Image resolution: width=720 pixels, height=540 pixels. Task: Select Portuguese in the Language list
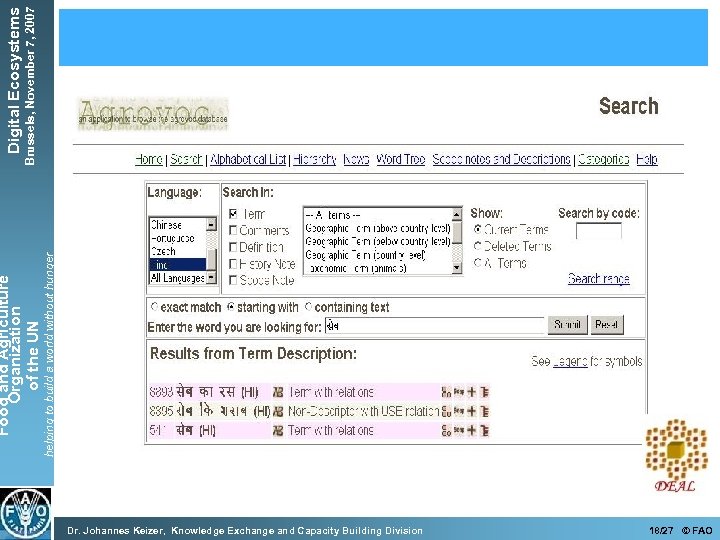pyautogui.click(x=178, y=238)
